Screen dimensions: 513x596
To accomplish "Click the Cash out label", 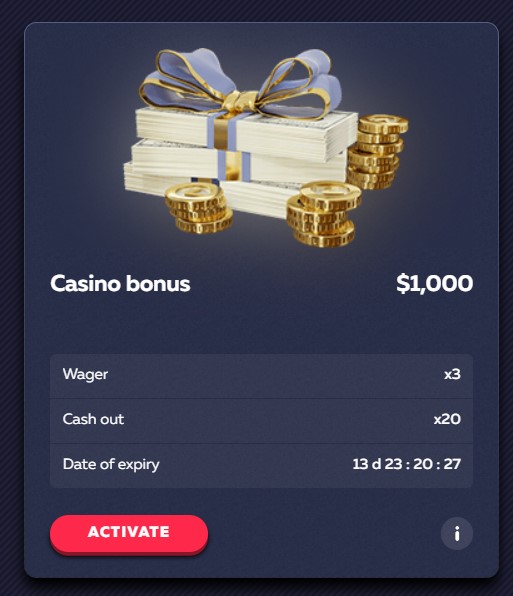I will click(x=93, y=419).
